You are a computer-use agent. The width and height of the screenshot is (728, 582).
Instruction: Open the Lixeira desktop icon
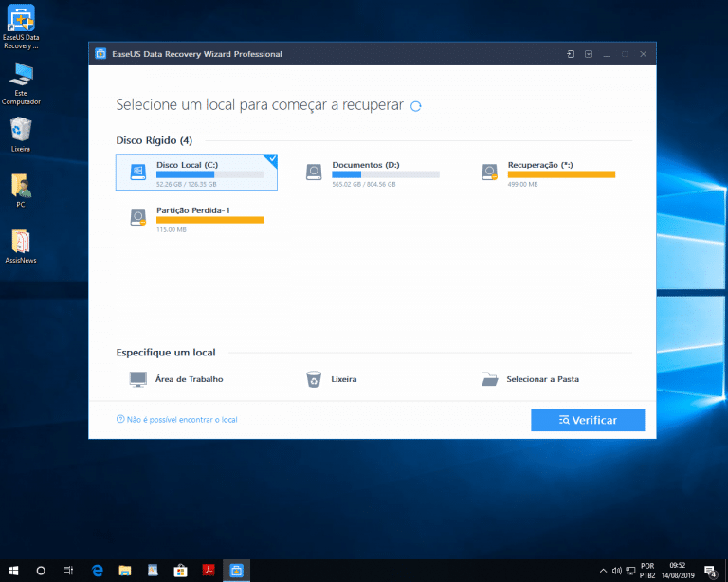21,135
